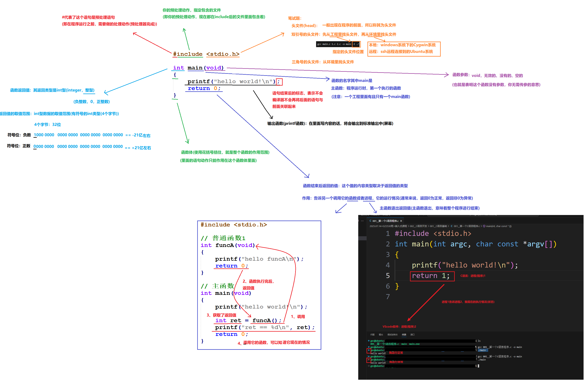Click 'int funcA(void)' in the blue-framed code
Screen dimensions: 588x381
coord(228,245)
